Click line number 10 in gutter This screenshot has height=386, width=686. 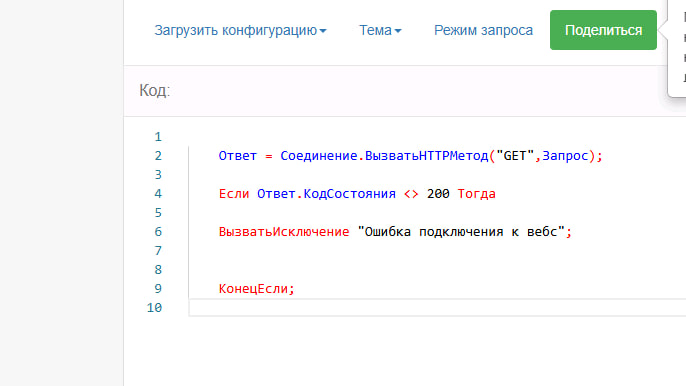(x=154, y=308)
